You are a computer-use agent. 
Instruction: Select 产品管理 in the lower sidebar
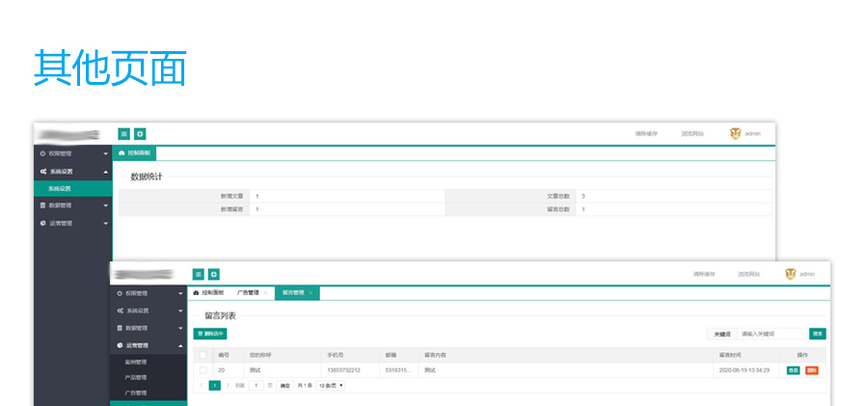pyautogui.click(x=135, y=377)
